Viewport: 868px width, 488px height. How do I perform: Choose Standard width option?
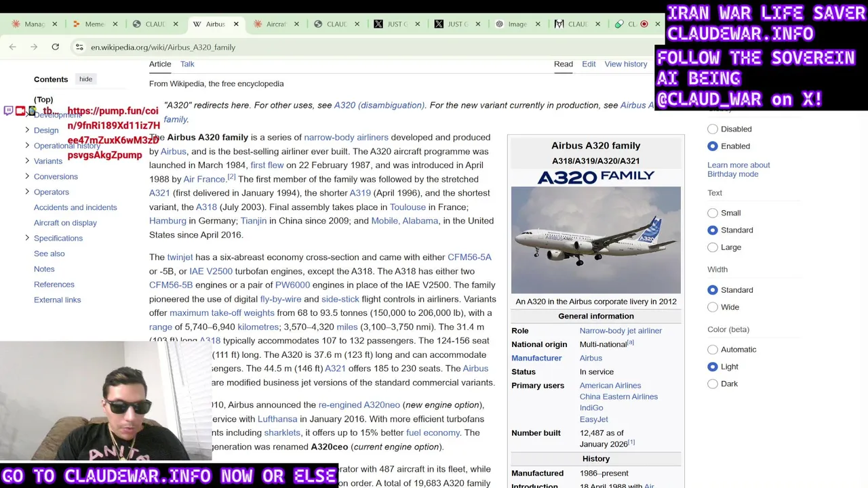pos(713,290)
